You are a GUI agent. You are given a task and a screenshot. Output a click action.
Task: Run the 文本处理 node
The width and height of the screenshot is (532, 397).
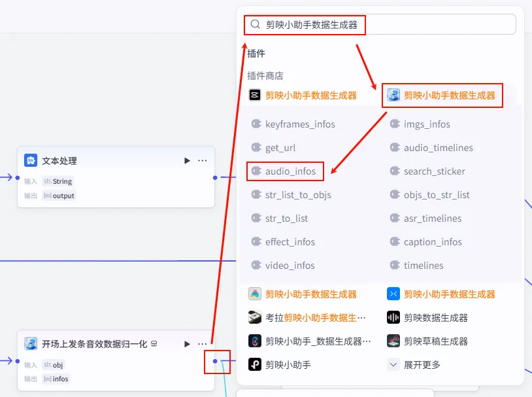187,161
